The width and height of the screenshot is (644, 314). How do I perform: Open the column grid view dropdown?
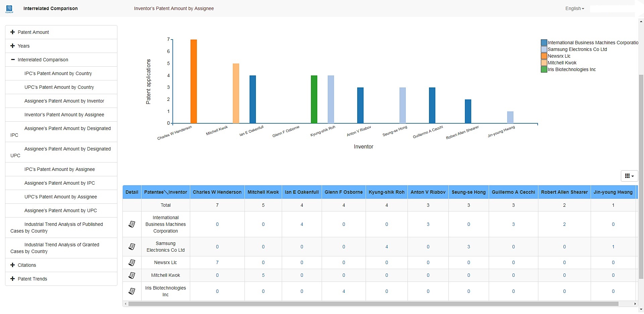pyautogui.click(x=629, y=176)
